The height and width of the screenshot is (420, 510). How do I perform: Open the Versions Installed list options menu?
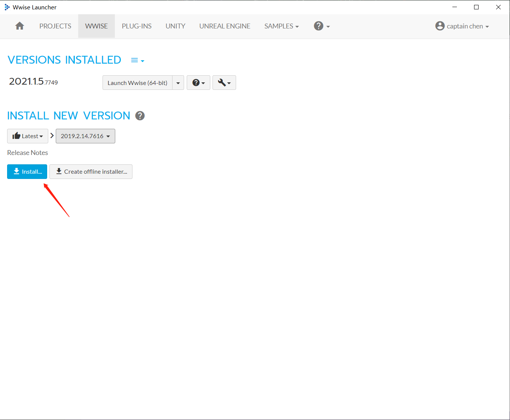point(137,60)
